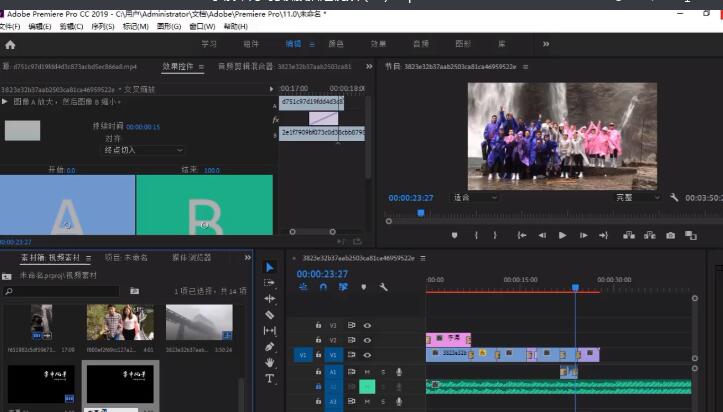Select the Type tool in the tools panel
The width and height of the screenshot is (723, 412).
[270, 379]
